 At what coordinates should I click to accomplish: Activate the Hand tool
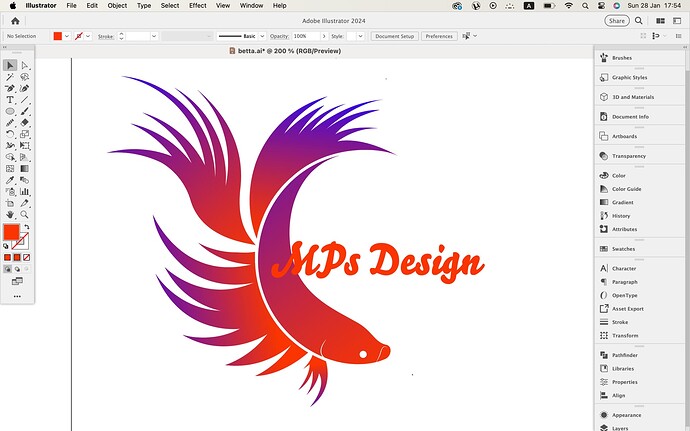[x=10, y=214]
